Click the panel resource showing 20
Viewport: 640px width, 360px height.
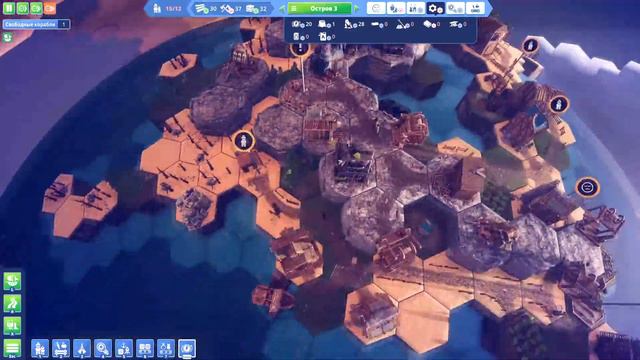[302, 24]
